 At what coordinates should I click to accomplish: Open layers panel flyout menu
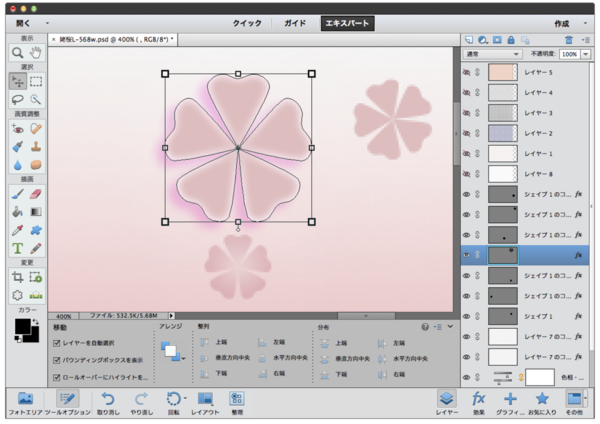[585, 40]
